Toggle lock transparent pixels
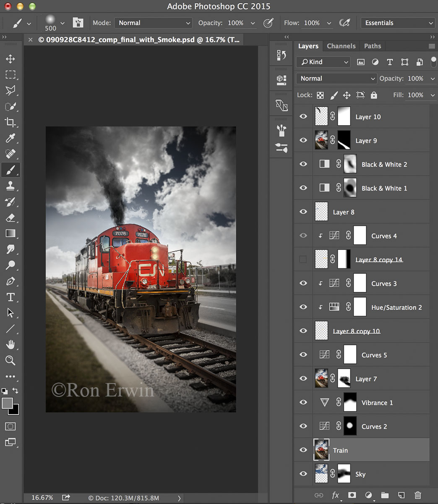438x504 pixels. coord(320,95)
